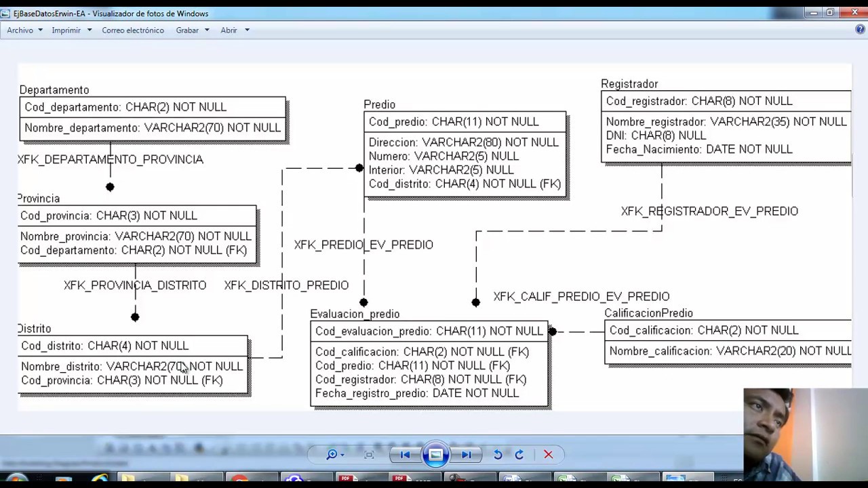Click the Cod_evaluacion_predio CHAR(11) row
The image size is (868, 488).
[x=429, y=331]
